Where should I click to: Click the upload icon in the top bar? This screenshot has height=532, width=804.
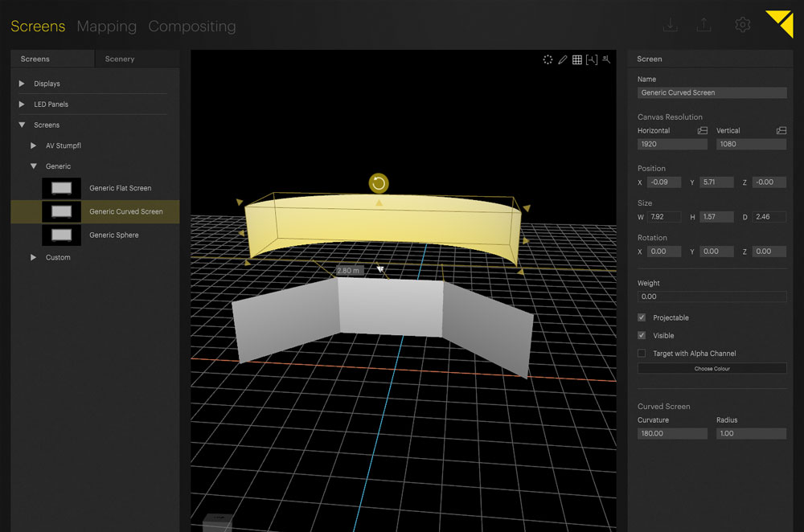click(703, 25)
